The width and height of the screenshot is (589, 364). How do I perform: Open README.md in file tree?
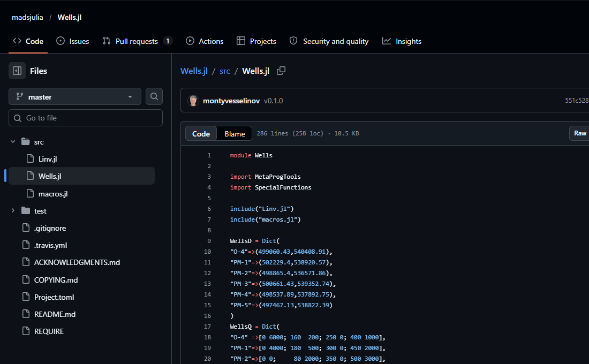click(55, 314)
